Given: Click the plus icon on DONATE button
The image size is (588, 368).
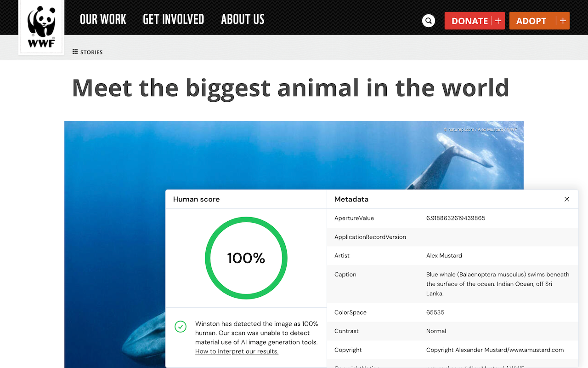Looking at the screenshot, I should point(498,21).
